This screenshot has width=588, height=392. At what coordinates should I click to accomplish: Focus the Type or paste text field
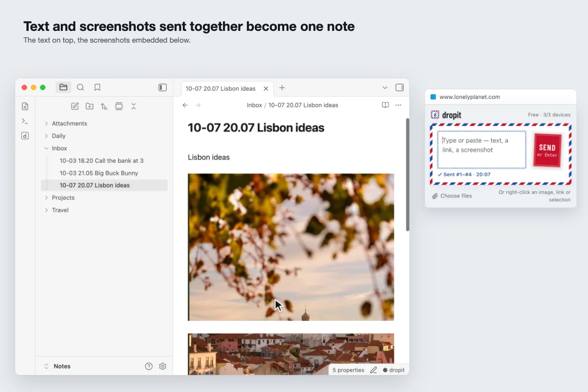pos(482,150)
